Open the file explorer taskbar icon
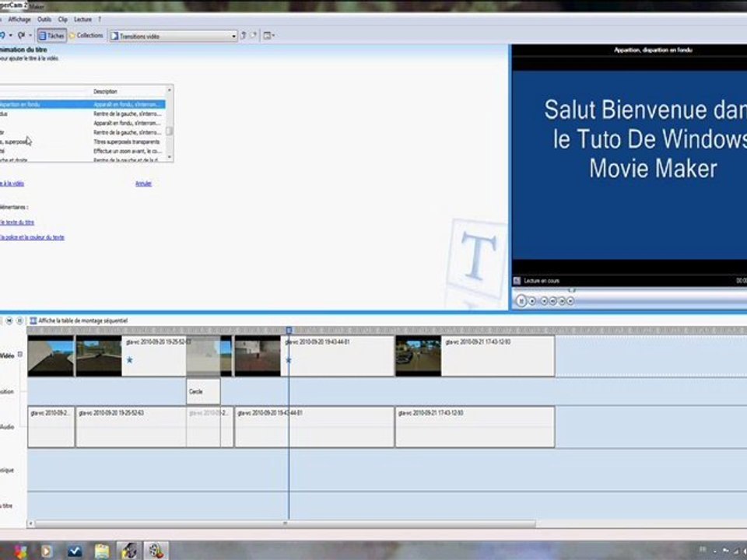 tap(102, 551)
